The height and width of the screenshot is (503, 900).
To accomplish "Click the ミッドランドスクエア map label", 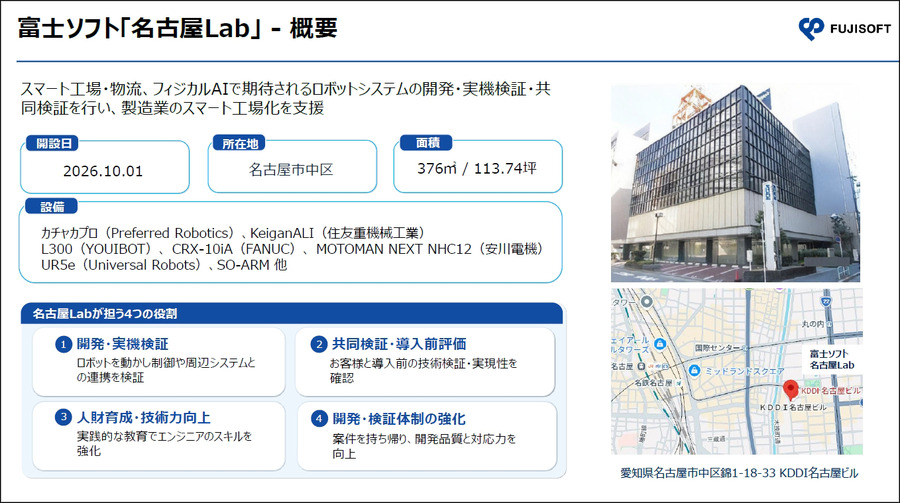I will coord(744,371).
